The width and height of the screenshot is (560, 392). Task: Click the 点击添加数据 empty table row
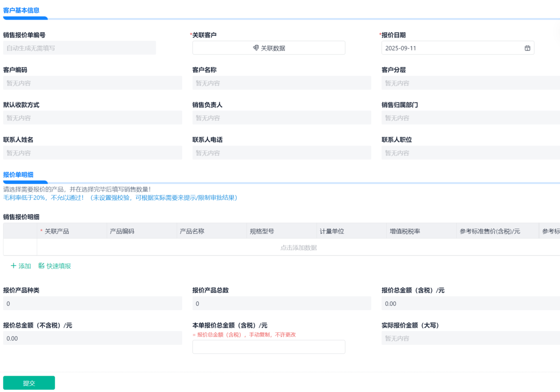click(298, 248)
